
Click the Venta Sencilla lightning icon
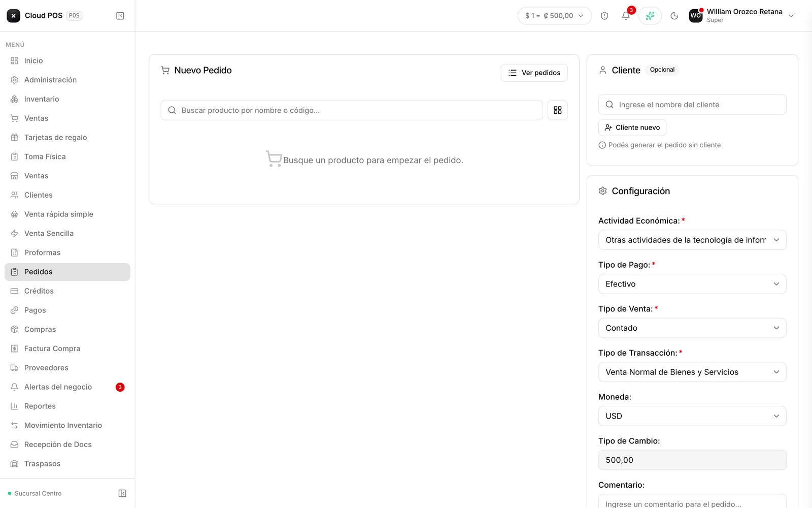click(x=14, y=234)
